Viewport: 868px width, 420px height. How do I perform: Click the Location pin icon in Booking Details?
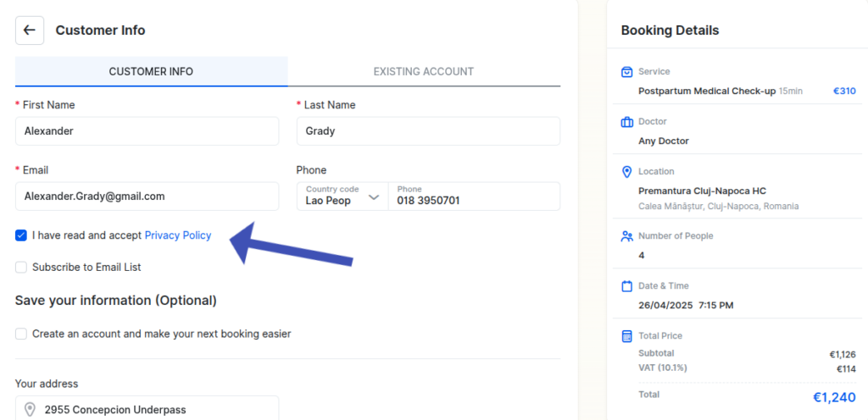click(626, 172)
